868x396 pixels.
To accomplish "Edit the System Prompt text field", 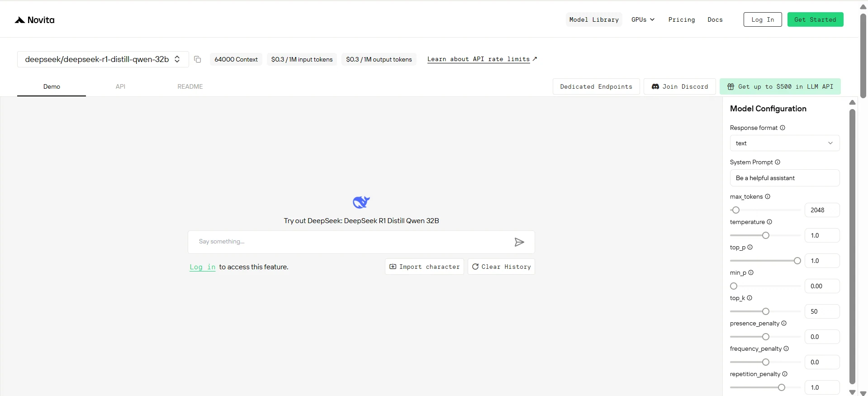I will 785,178.
